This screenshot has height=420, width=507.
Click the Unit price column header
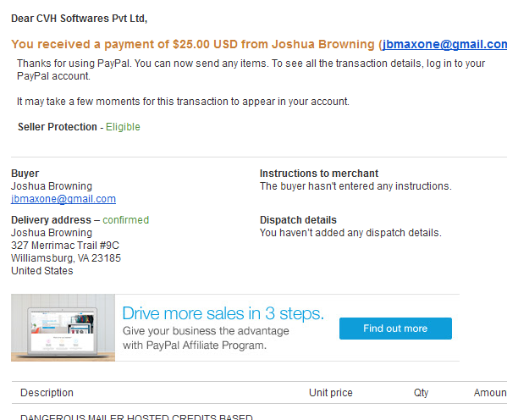331,393
